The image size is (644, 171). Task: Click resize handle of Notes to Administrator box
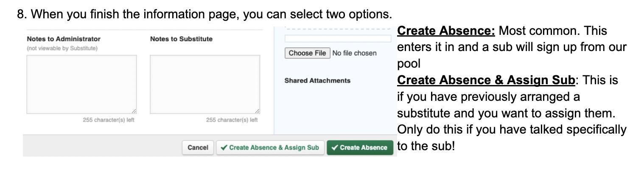click(x=134, y=111)
